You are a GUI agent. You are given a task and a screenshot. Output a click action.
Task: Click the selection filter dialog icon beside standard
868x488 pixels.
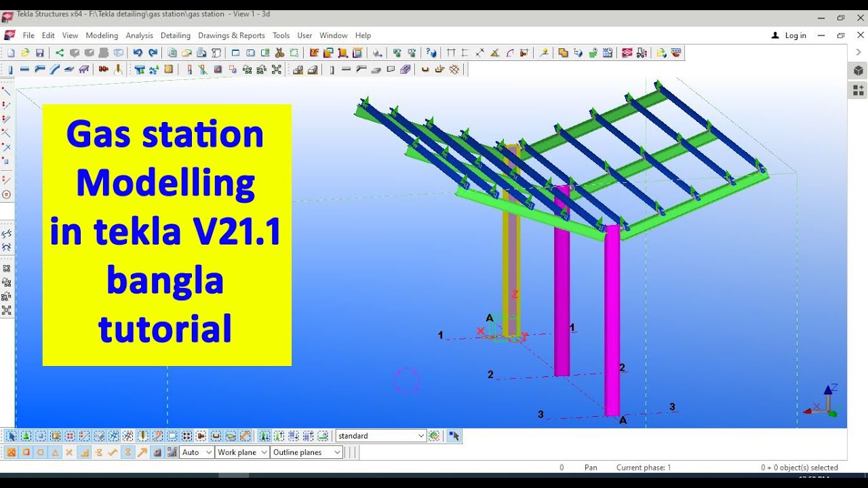point(434,436)
